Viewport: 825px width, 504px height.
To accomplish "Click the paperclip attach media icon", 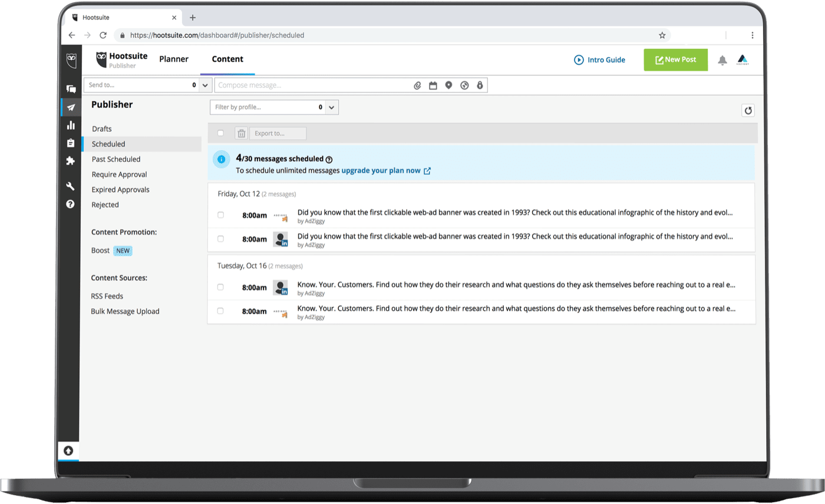I will 417,85.
